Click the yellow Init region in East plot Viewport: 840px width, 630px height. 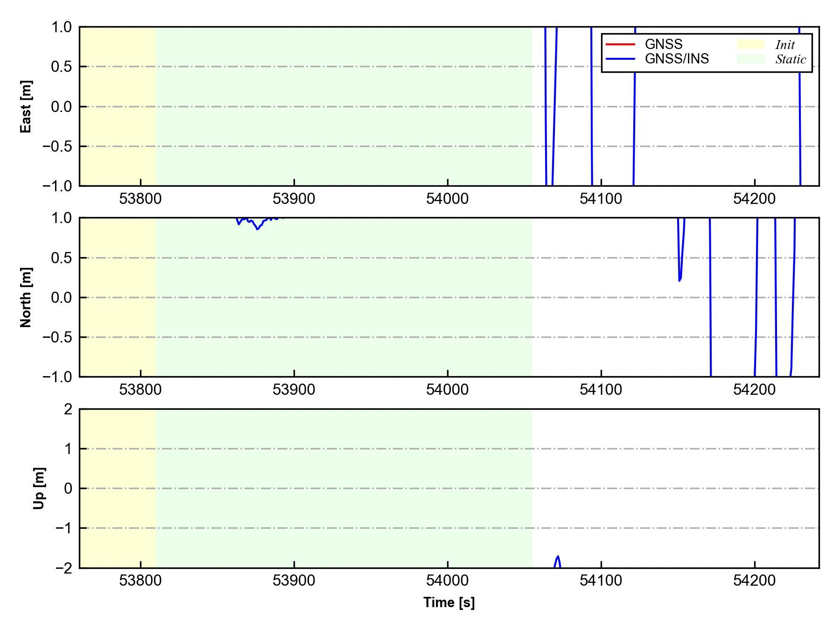coord(118,106)
